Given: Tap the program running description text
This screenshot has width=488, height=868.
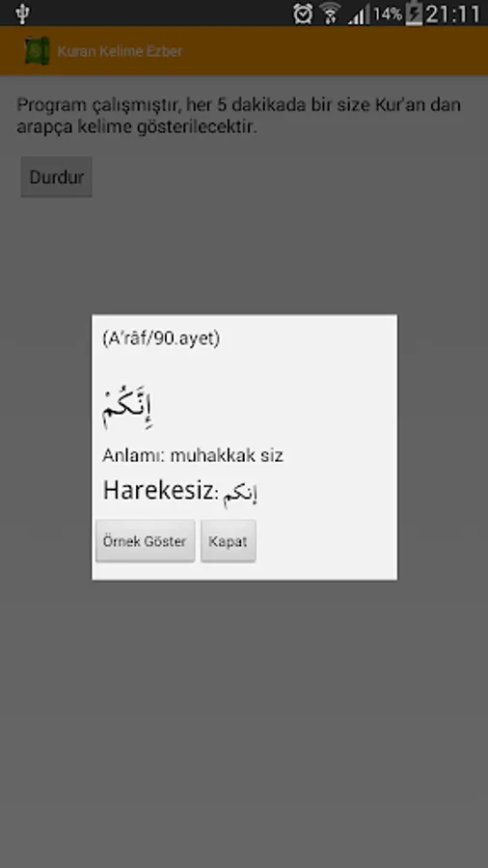Looking at the screenshot, I should point(239,116).
